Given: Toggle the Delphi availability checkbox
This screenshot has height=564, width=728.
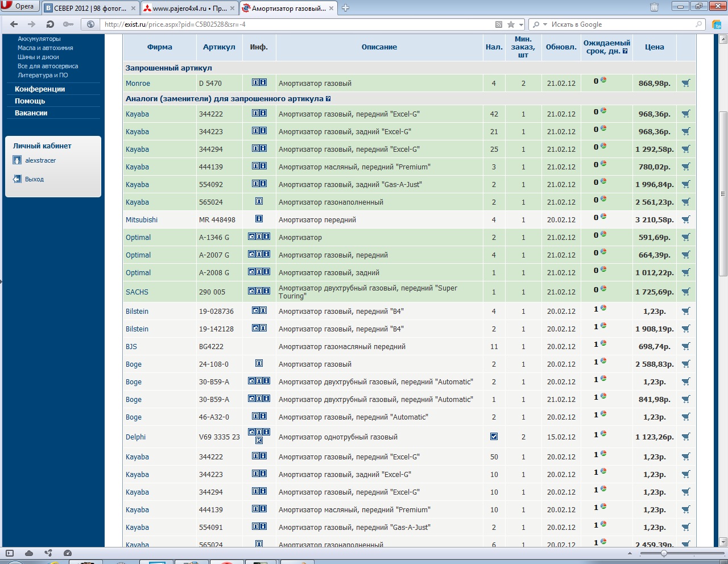Looking at the screenshot, I should pos(494,437).
